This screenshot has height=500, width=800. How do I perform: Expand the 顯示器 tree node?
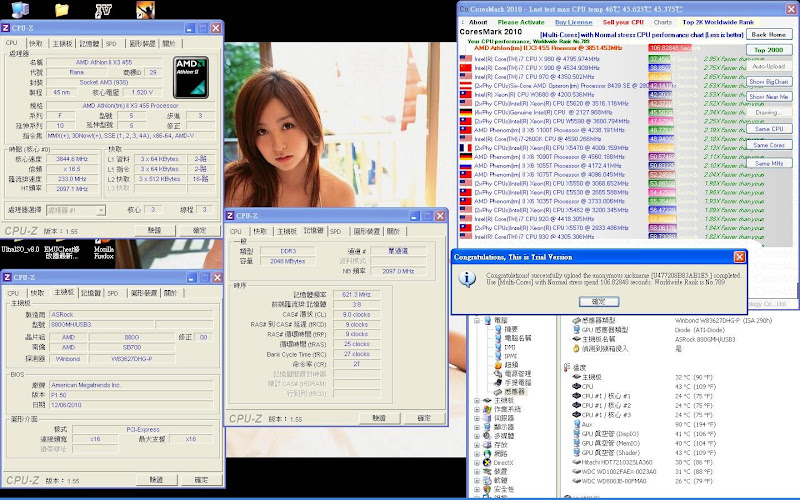477,427
